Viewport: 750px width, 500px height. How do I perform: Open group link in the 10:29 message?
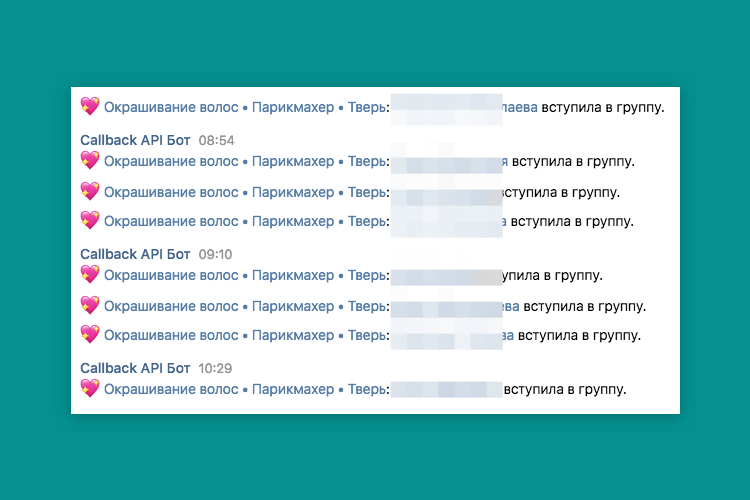247,389
